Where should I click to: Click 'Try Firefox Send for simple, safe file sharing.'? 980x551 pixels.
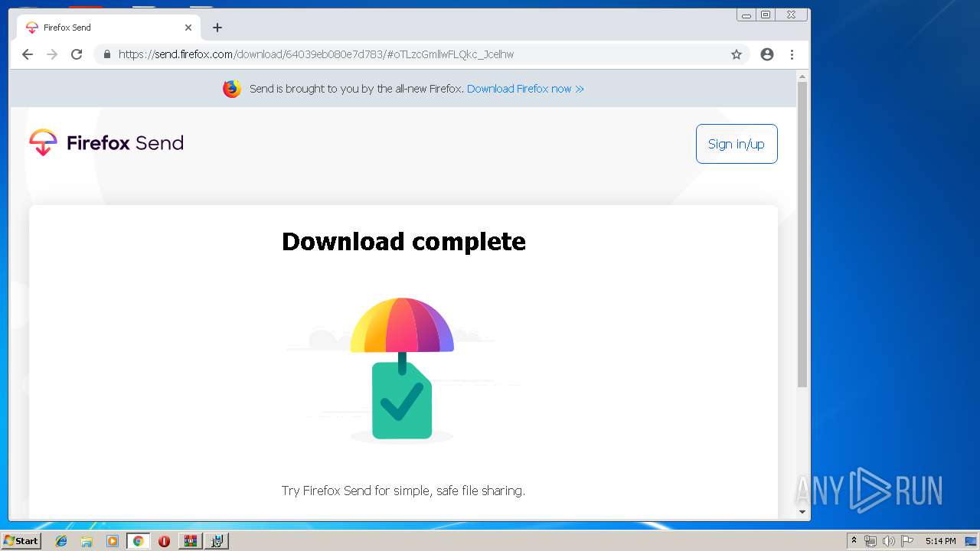point(403,491)
